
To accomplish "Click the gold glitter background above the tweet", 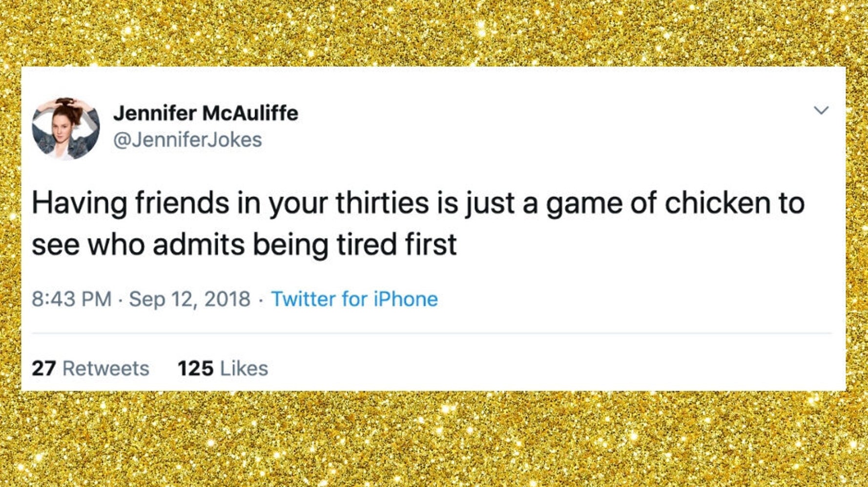I will (434, 32).
